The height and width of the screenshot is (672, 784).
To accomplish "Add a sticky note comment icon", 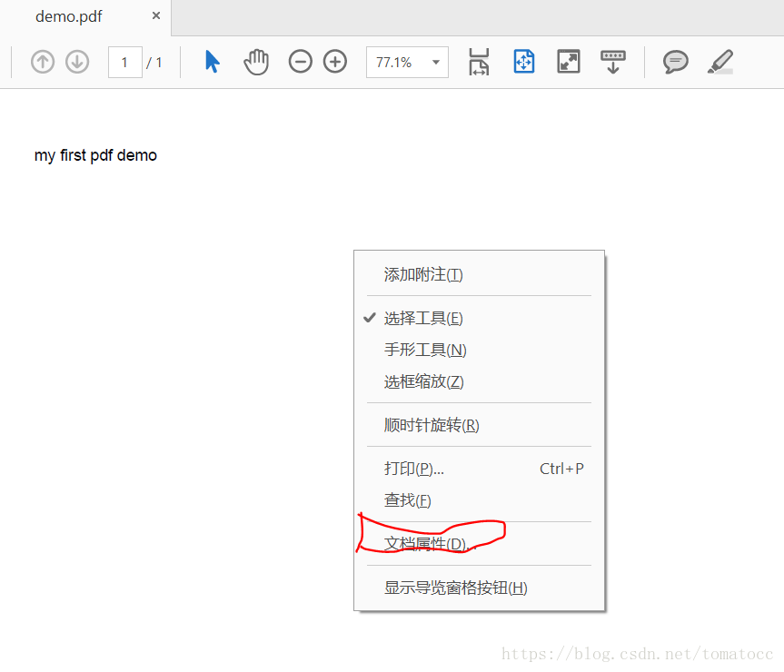I will pos(676,62).
